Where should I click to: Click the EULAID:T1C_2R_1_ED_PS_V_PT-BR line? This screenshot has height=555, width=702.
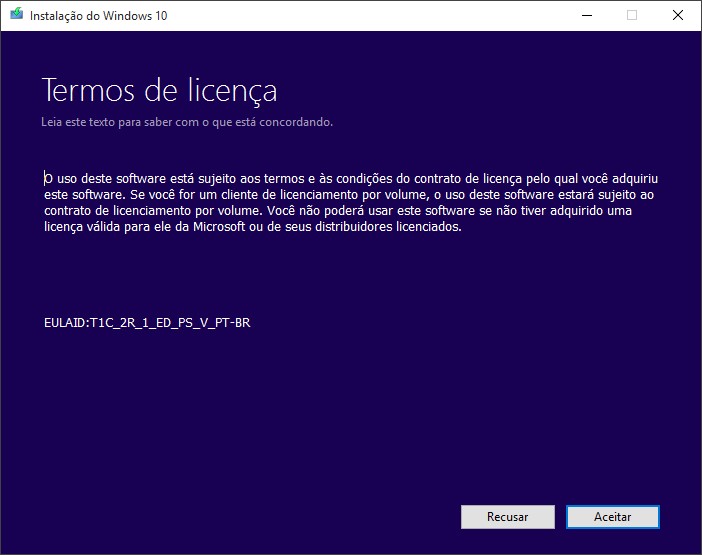click(147, 323)
